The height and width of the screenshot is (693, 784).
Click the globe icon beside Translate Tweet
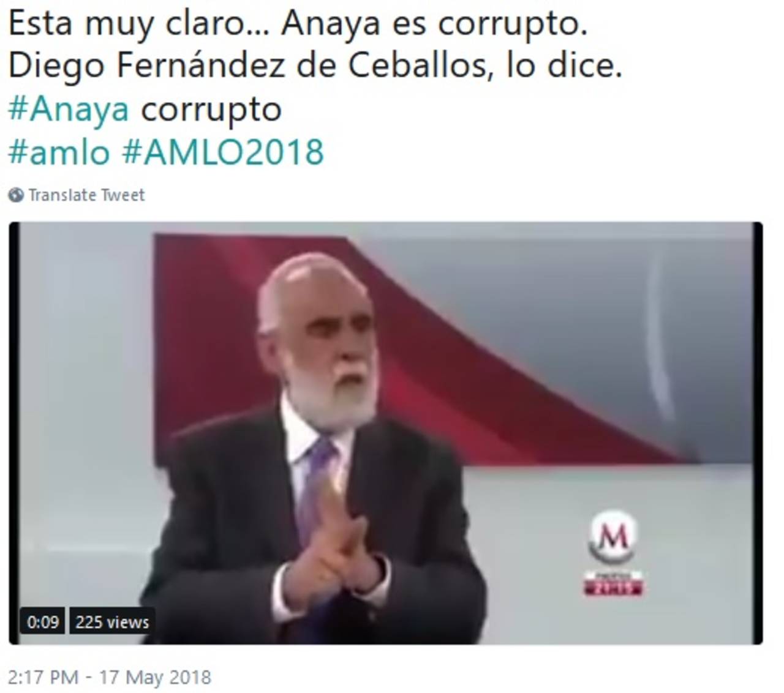coord(16,195)
